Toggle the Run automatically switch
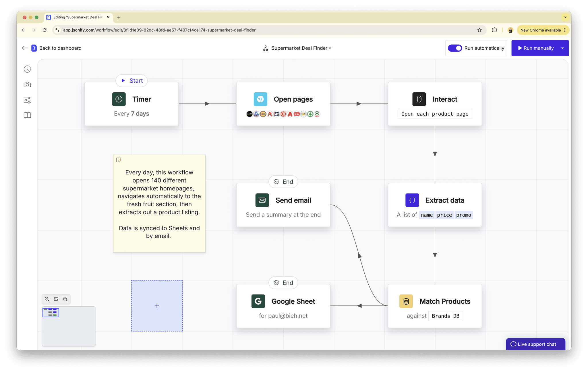 pos(455,48)
